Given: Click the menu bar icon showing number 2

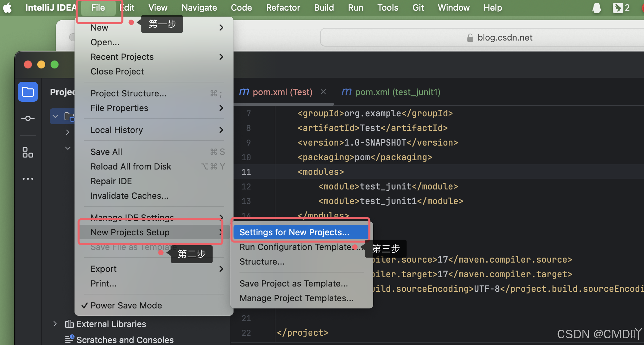Looking at the screenshot, I should point(621,8).
